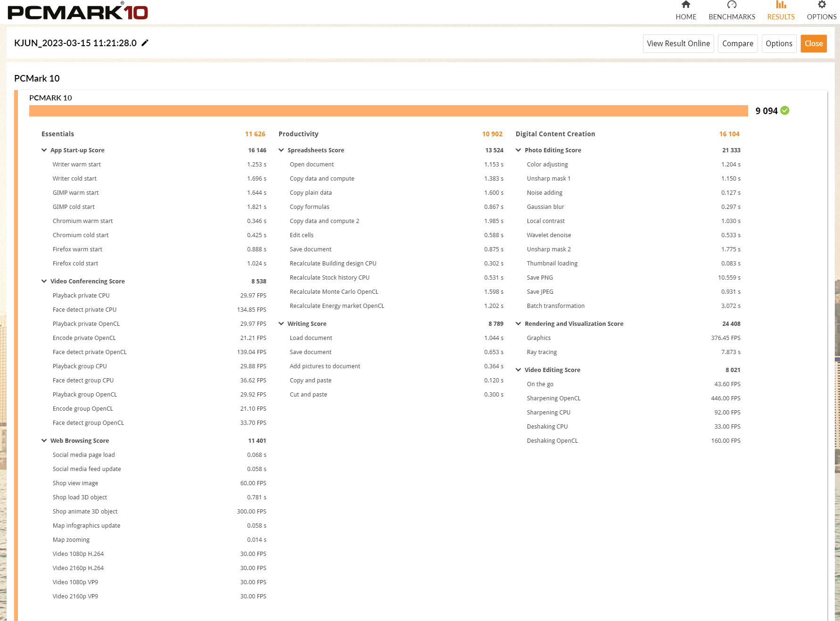
Task: Click the Essentials heading
Action: [x=58, y=134]
